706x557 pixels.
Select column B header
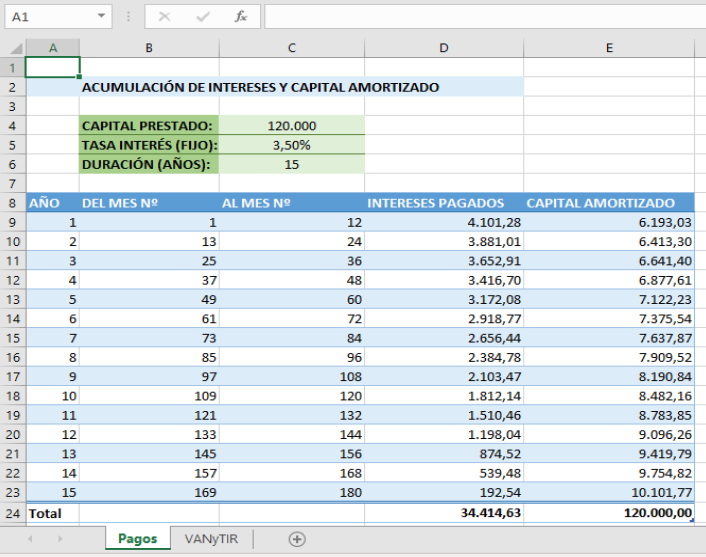[149, 48]
